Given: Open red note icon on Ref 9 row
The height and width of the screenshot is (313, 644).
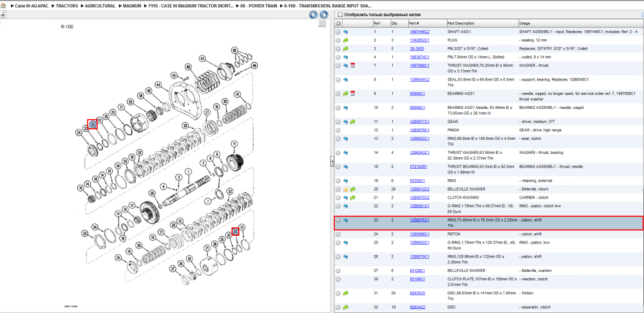Looking at the screenshot, I should tap(352, 93).
